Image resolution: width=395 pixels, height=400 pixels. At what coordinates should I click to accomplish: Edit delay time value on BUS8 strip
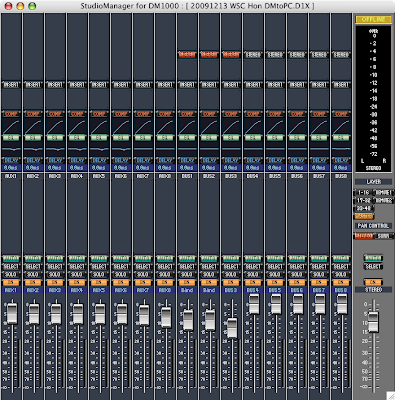coord(341,168)
